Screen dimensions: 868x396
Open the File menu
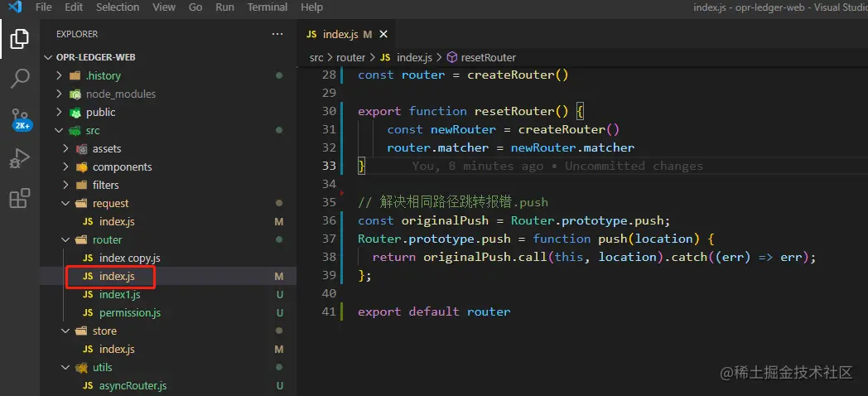pos(43,7)
